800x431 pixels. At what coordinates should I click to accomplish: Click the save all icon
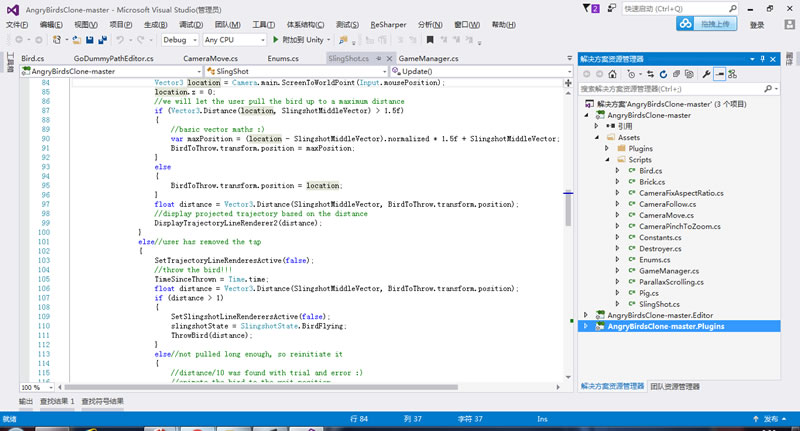(x=103, y=39)
